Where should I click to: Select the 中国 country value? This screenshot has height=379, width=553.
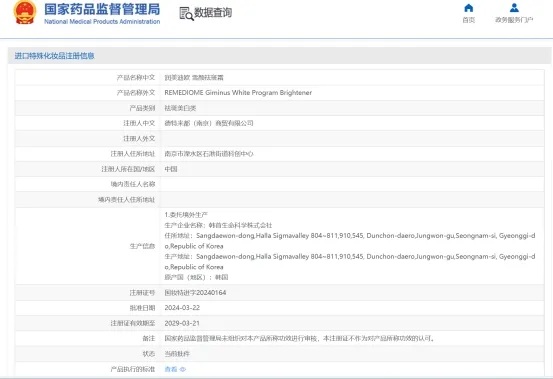(x=171, y=169)
